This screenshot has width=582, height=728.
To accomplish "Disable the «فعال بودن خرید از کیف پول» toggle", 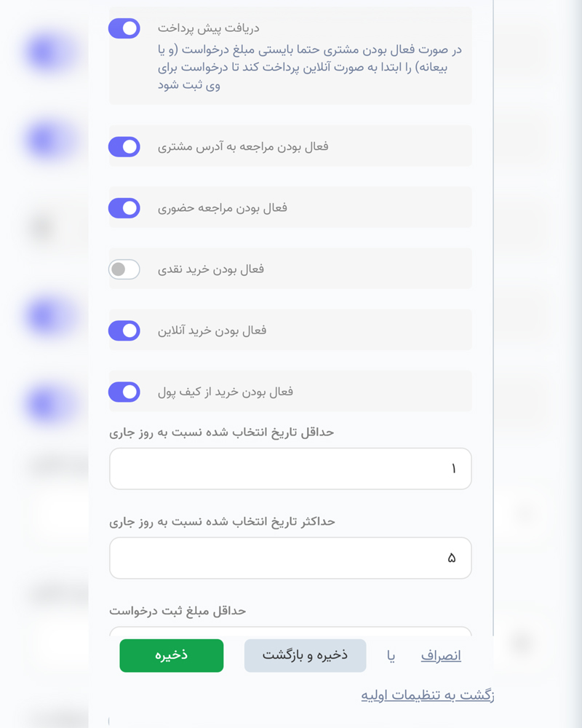I will (x=124, y=392).
